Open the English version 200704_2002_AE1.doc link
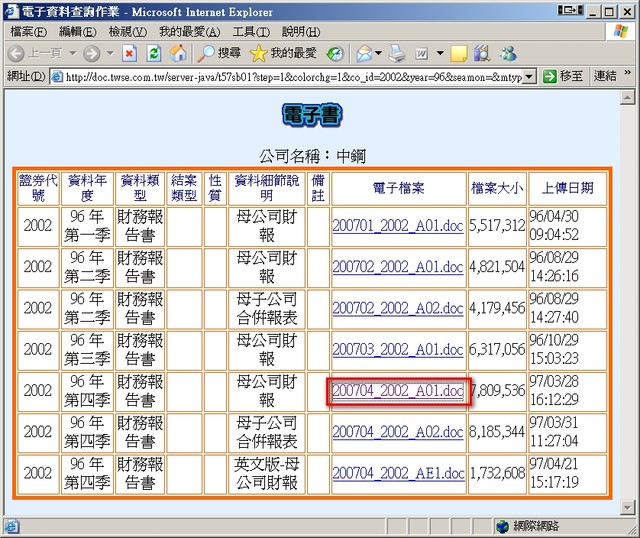Image resolution: width=640 pixels, height=538 pixels. tap(398, 473)
